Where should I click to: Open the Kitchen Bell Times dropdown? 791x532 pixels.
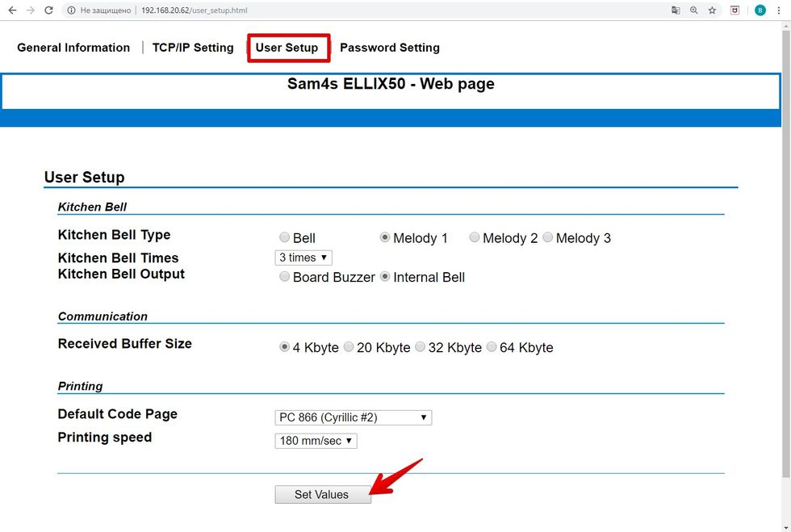click(303, 258)
